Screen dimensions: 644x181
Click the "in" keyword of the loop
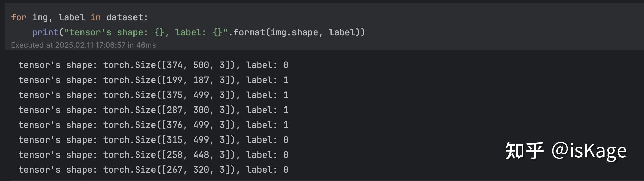(95, 17)
